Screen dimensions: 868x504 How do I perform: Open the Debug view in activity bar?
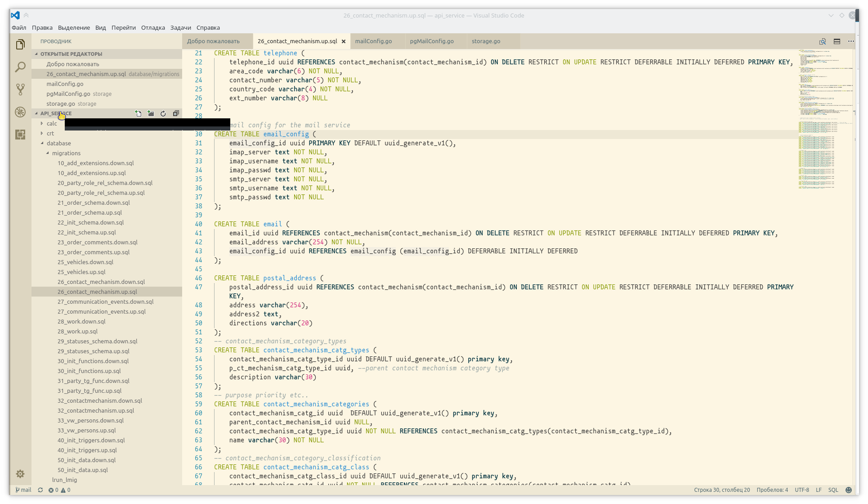pos(20,112)
